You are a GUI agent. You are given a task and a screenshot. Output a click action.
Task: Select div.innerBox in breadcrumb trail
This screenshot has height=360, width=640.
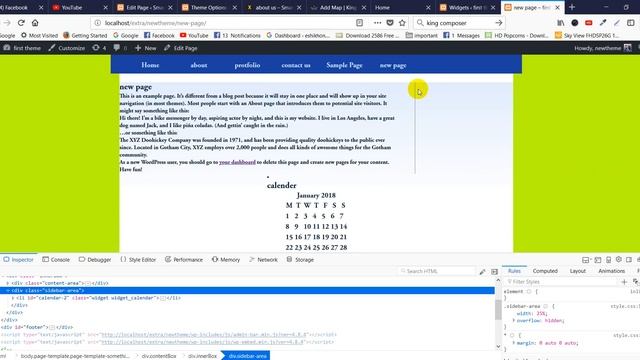pyautogui.click(x=202, y=356)
